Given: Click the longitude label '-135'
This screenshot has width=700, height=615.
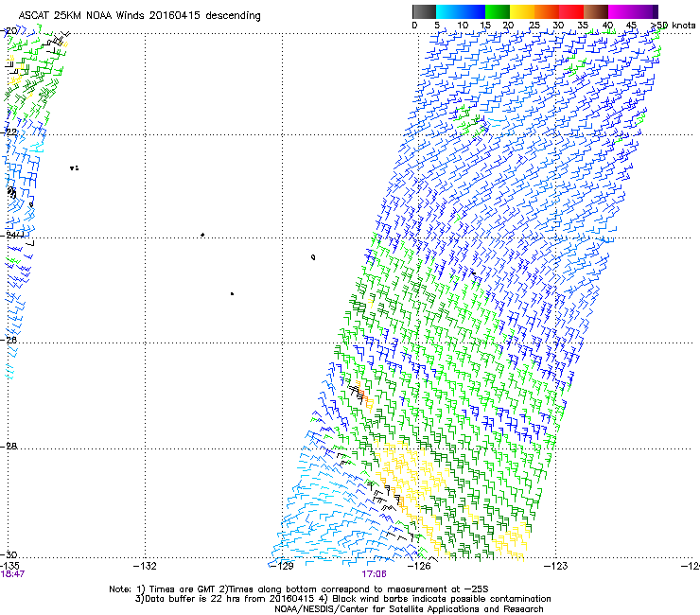Looking at the screenshot, I should 9,566.
